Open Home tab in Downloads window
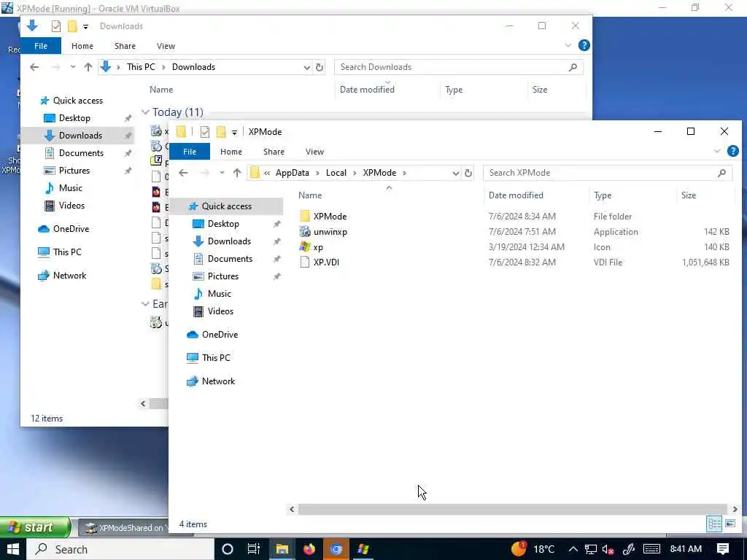Image resolution: width=747 pixels, height=560 pixels. coord(82,46)
